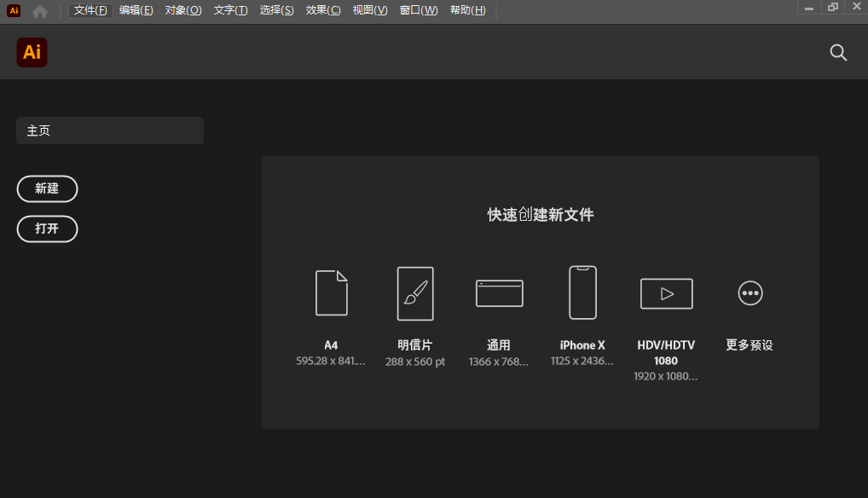Open the 效果 menu
This screenshot has height=498, width=868.
(322, 11)
